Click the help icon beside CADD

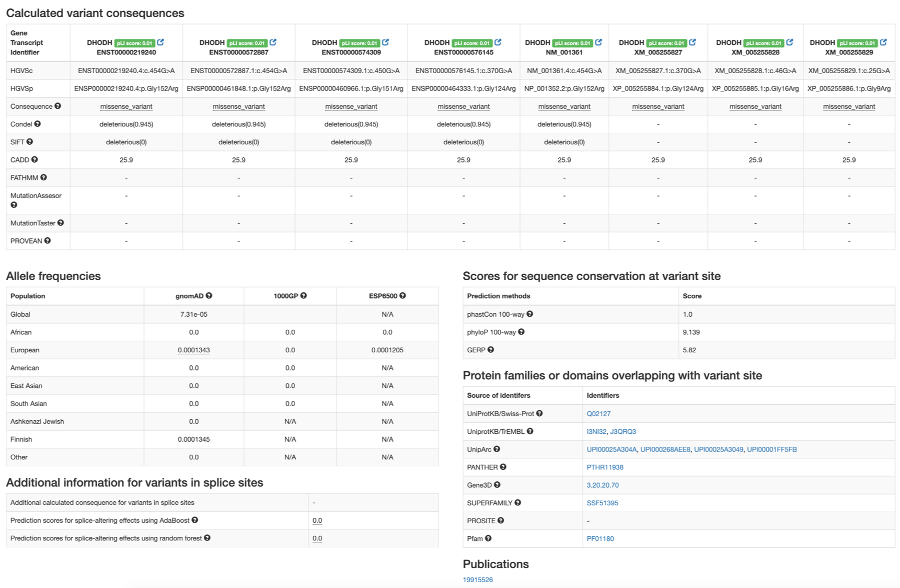pyautogui.click(x=34, y=159)
